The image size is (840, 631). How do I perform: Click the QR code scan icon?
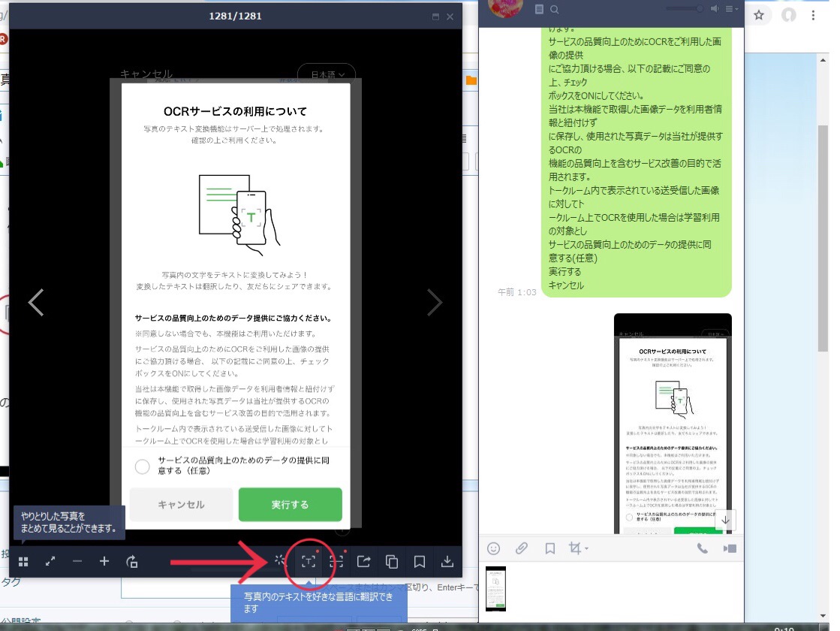tap(336, 561)
